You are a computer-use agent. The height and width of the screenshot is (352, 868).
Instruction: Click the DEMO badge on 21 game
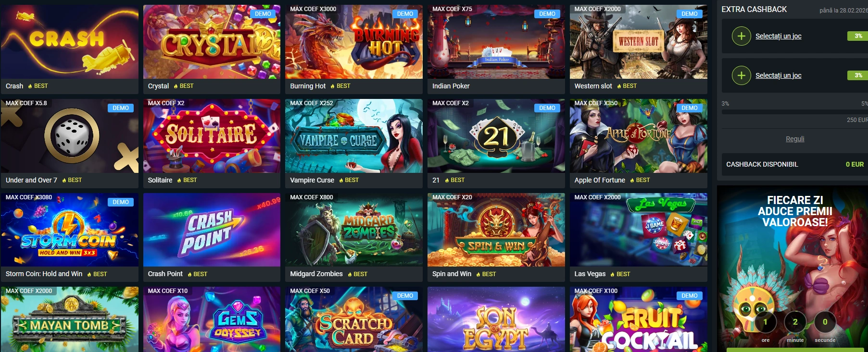pos(547,108)
